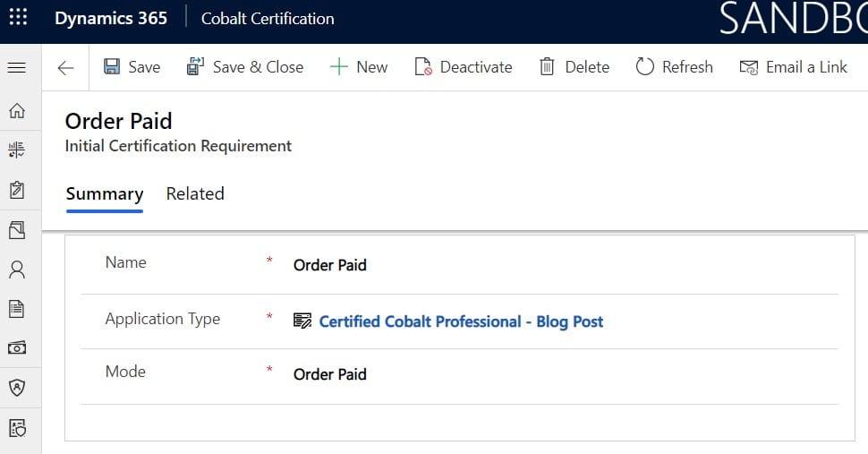Open the money payment icon in the sidebar
Image resolution: width=868 pixels, height=454 pixels.
point(17,347)
